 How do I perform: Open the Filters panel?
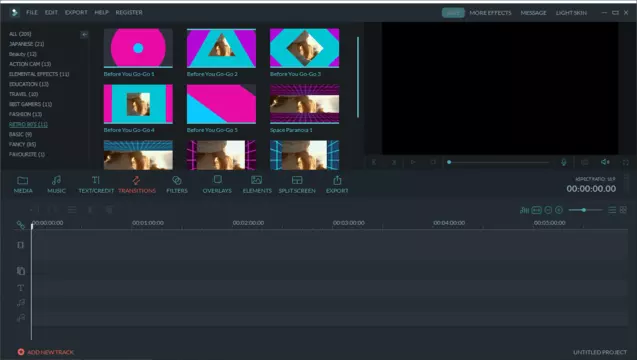tap(177, 184)
